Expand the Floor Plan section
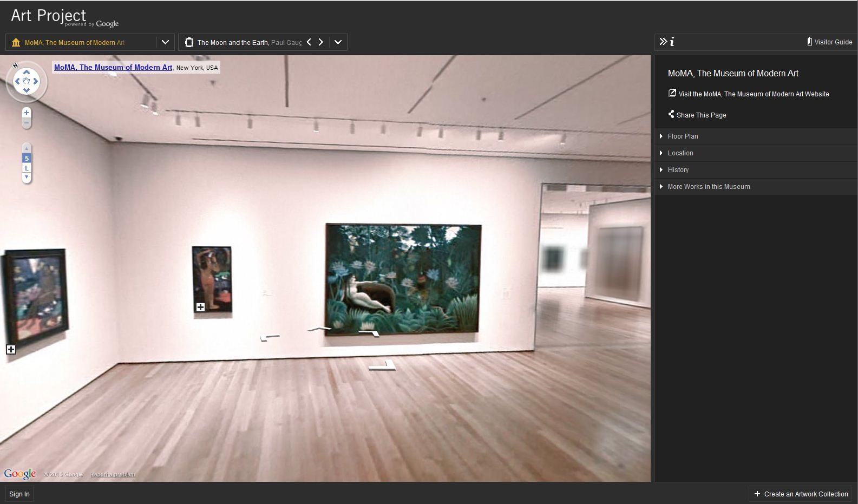 [756, 136]
